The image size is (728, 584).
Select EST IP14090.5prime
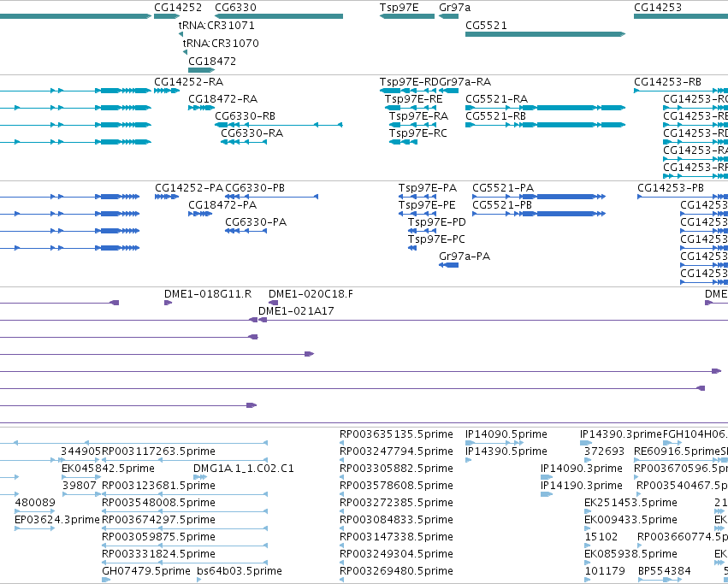[x=506, y=434]
